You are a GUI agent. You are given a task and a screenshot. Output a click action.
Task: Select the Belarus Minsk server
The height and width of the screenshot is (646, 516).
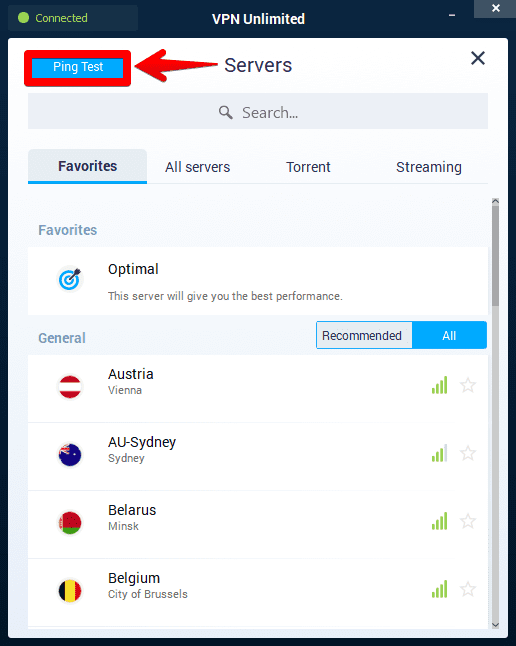point(258,524)
